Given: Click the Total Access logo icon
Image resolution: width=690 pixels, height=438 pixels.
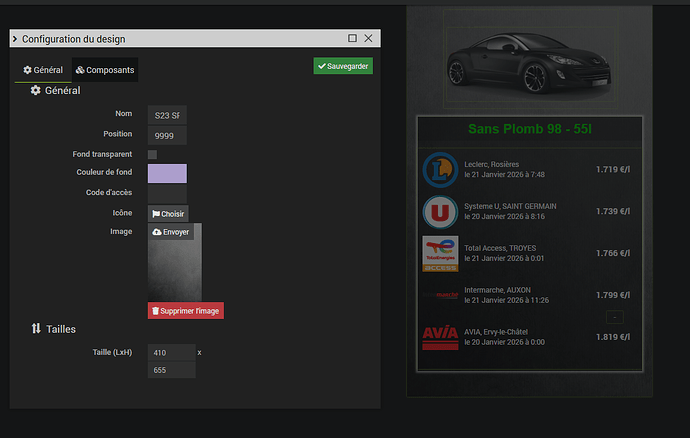Looking at the screenshot, I should pos(440,254).
